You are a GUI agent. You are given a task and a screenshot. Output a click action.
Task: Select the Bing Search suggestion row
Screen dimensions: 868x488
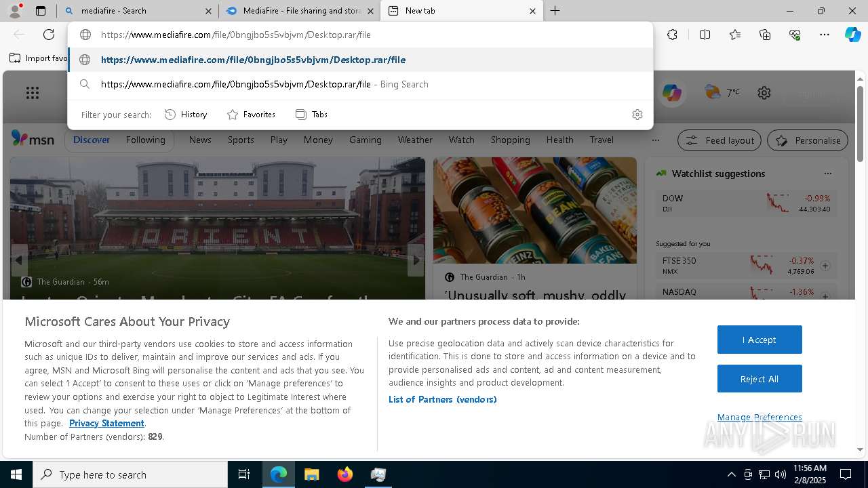[360, 84]
